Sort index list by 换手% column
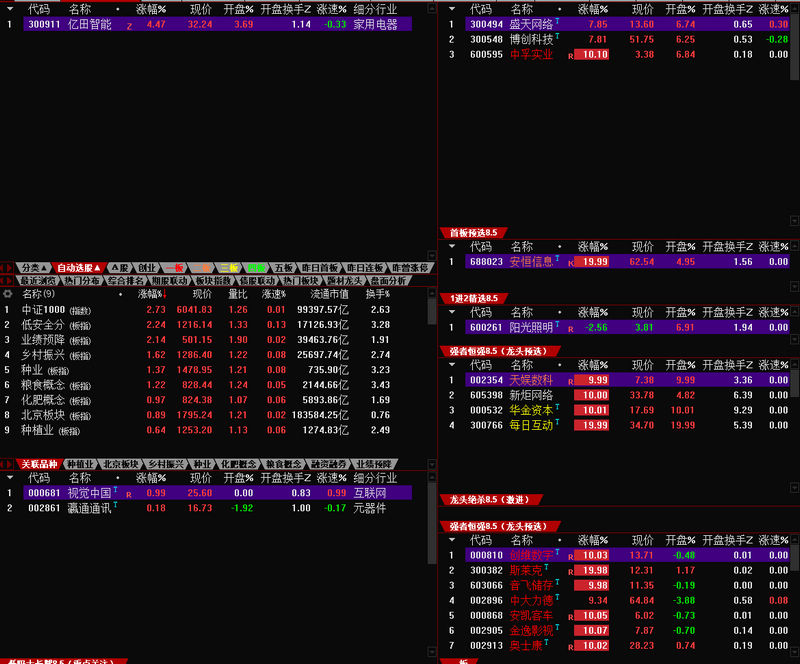This screenshot has width=800, height=664. point(378,294)
